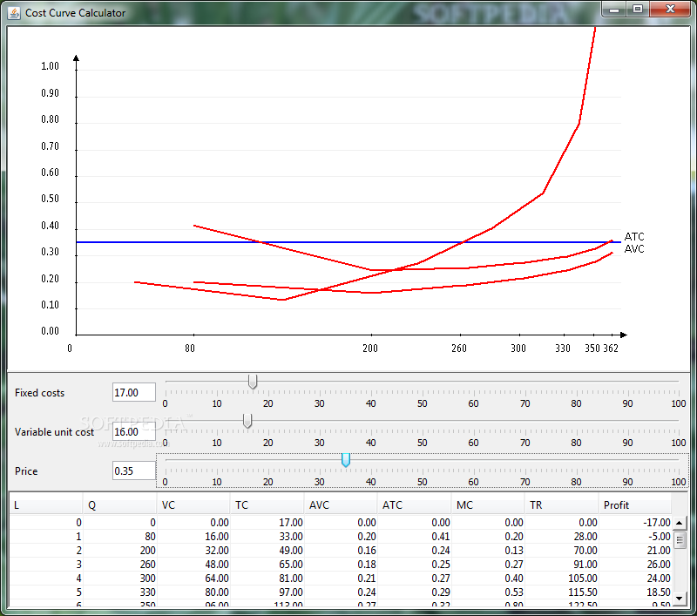Click the TR column header
The width and height of the screenshot is (697, 616).
point(561,504)
